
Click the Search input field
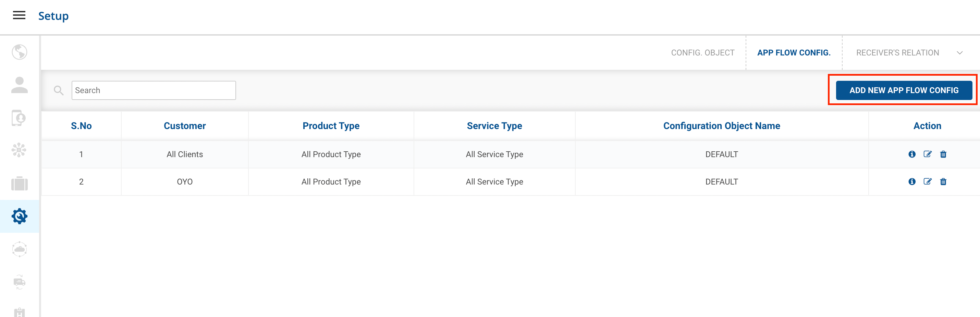click(154, 90)
